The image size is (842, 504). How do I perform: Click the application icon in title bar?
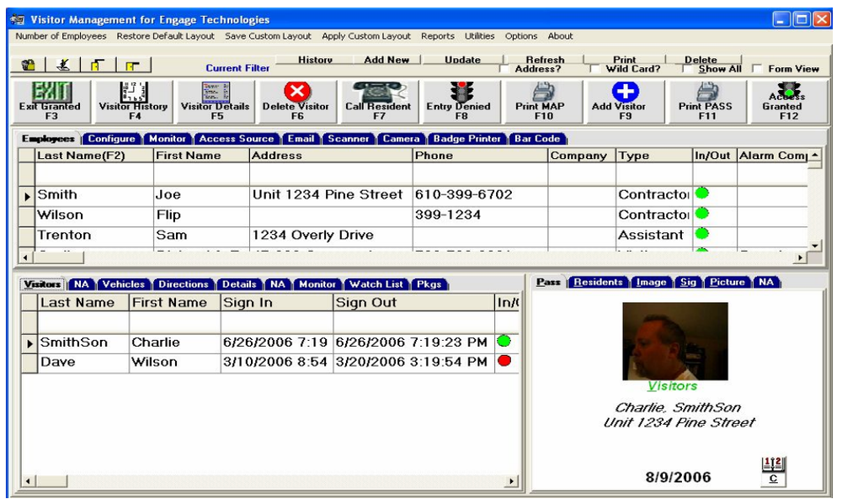pyautogui.click(x=18, y=20)
